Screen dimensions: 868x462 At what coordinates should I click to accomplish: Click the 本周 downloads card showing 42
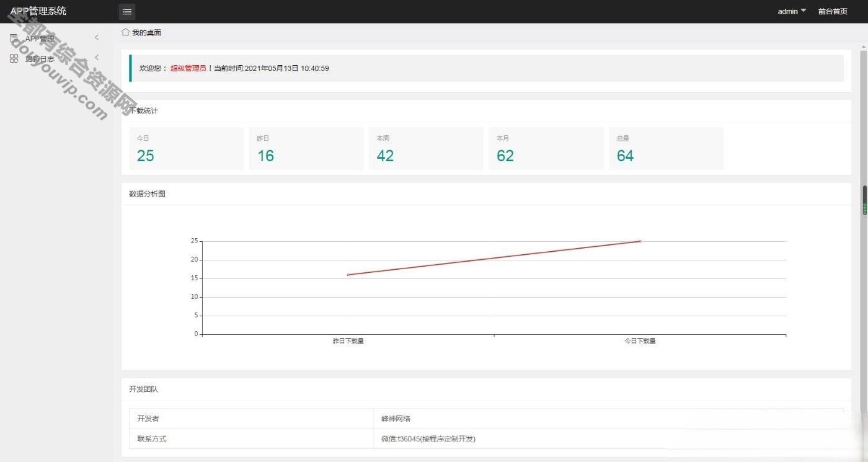pos(426,148)
